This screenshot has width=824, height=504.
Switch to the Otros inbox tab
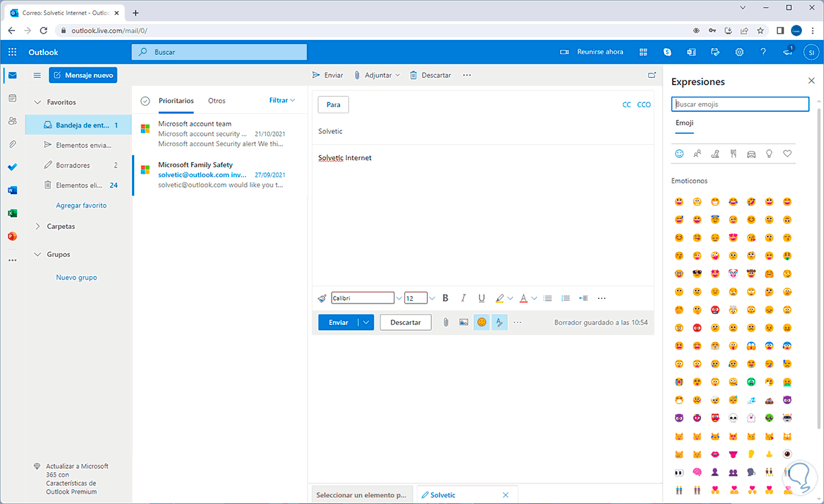[216, 100]
